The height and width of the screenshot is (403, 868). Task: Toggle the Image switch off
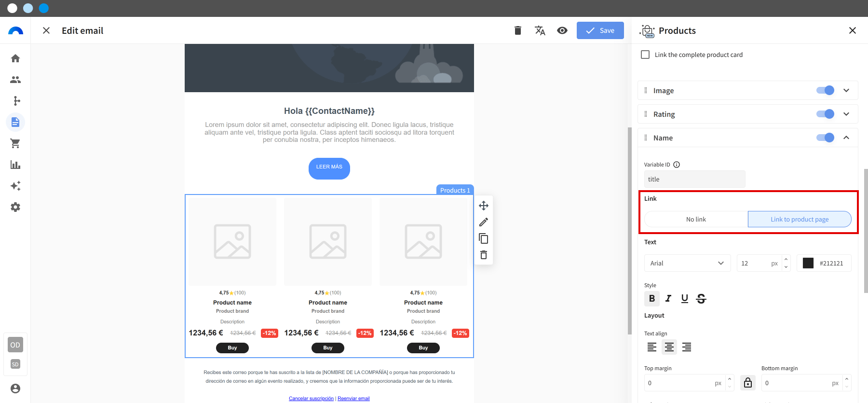[x=825, y=90]
